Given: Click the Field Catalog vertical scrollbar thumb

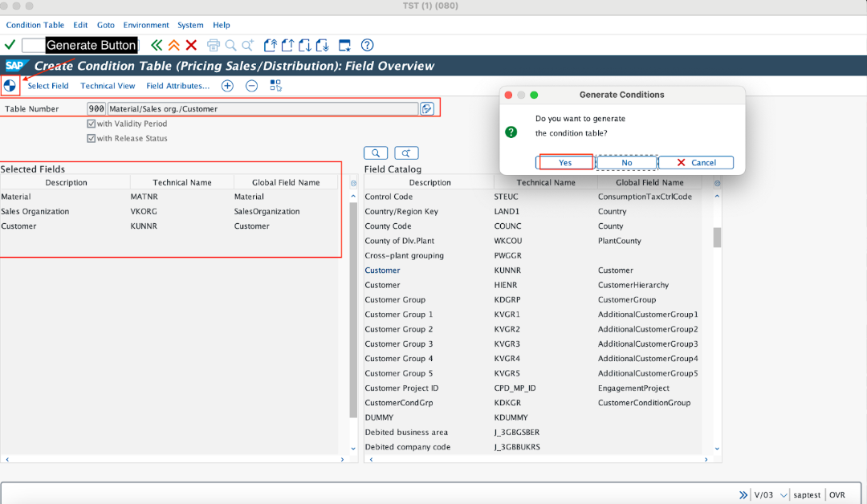Looking at the screenshot, I should tap(717, 237).
